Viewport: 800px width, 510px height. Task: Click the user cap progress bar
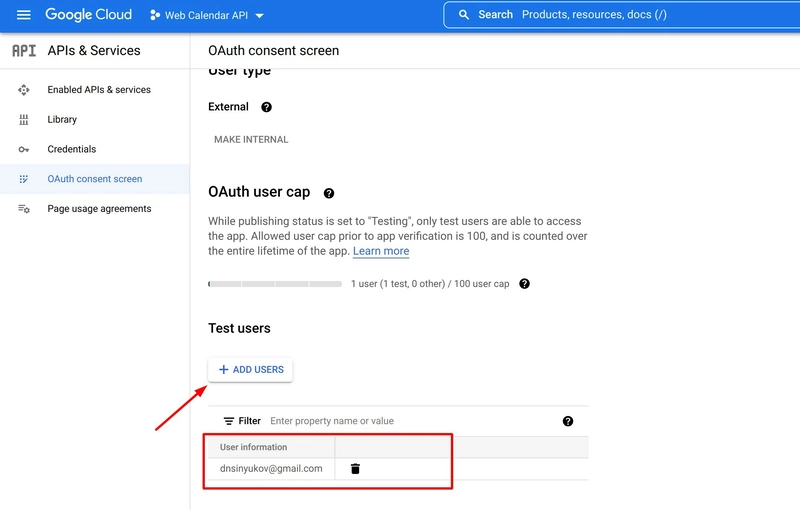point(275,284)
